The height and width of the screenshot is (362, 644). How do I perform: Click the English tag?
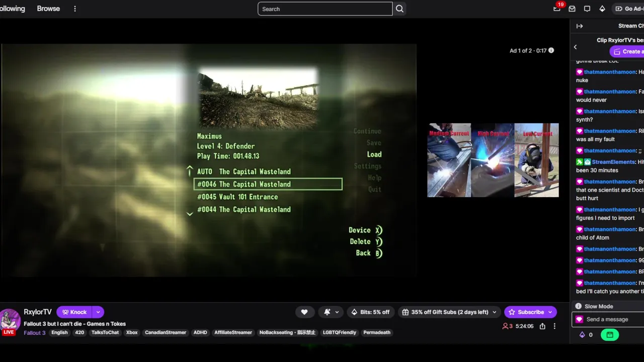tap(59, 333)
